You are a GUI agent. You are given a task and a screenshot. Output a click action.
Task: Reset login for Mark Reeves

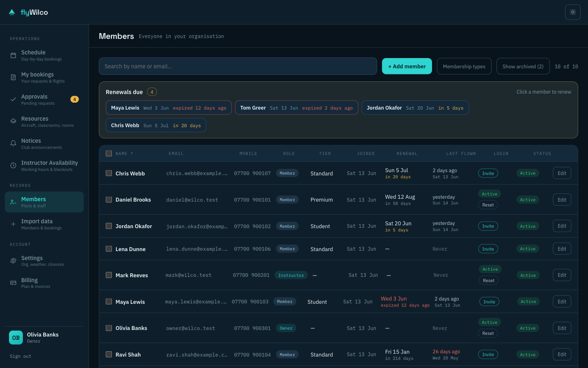coord(489,280)
